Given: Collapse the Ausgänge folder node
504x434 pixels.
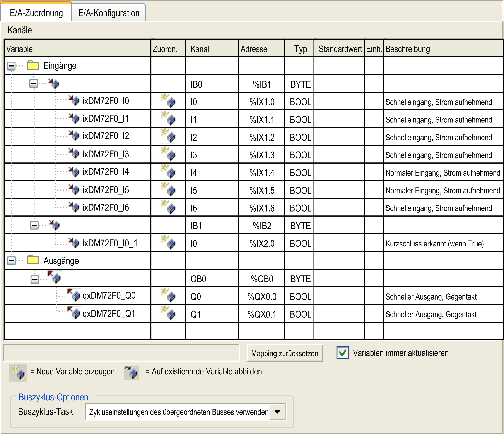Looking at the screenshot, I should [x=11, y=261].
